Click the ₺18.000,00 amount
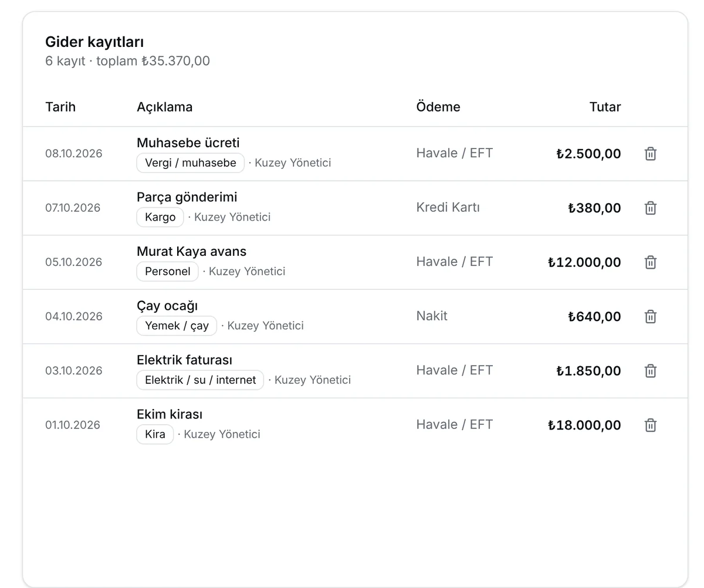The width and height of the screenshot is (704, 588). click(584, 425)
